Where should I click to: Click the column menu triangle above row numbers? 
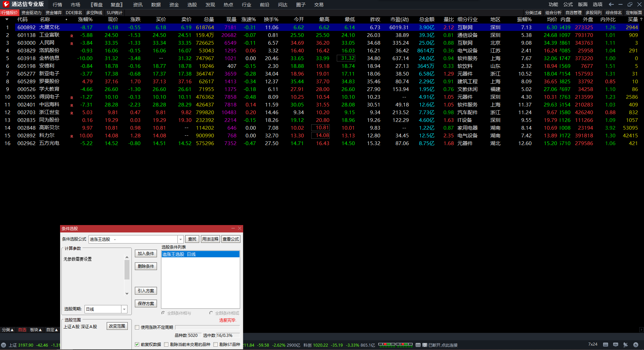(7, 19)
